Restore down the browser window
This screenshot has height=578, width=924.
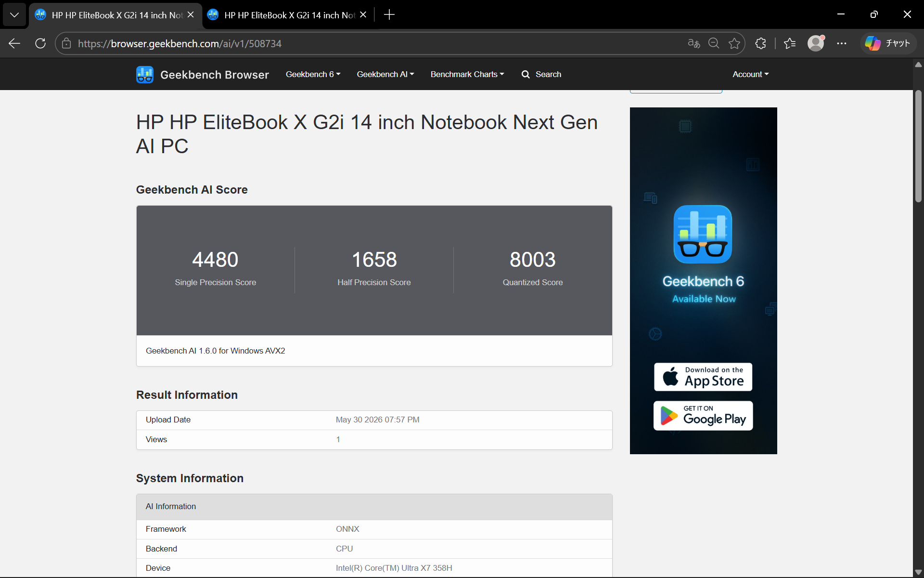point(874,14)
